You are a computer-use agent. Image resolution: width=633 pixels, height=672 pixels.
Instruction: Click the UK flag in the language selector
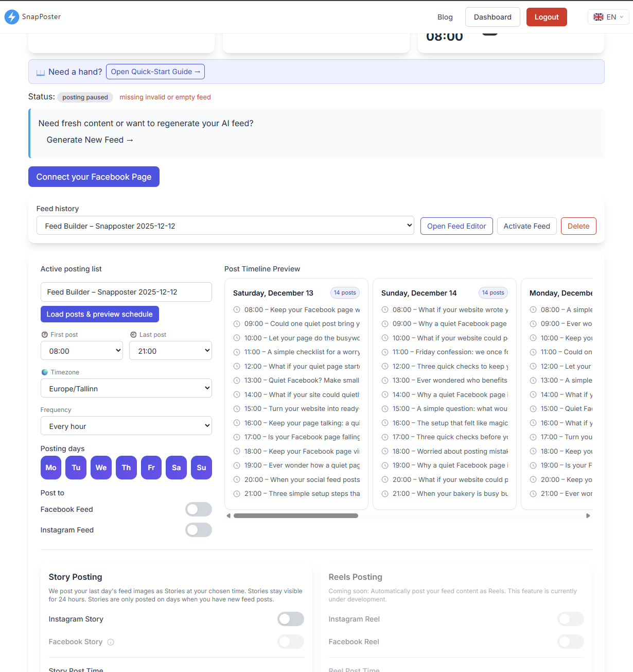point(598,16)
